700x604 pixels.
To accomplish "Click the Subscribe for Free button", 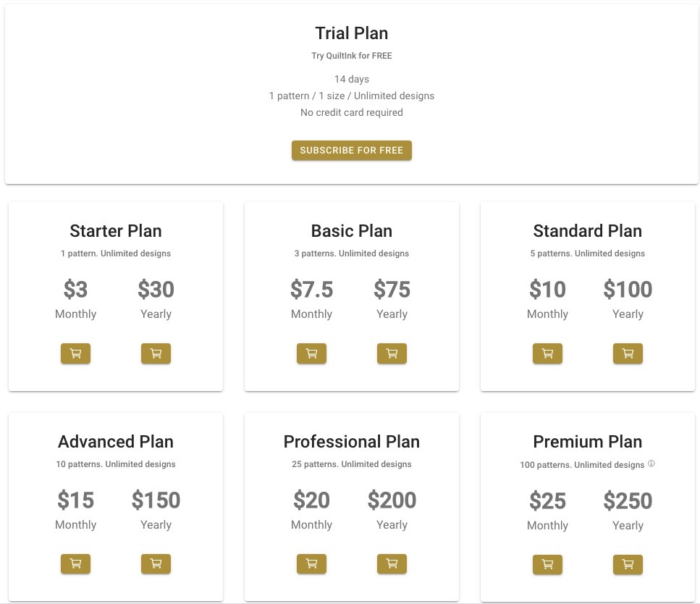I will [x=351, y=150].
